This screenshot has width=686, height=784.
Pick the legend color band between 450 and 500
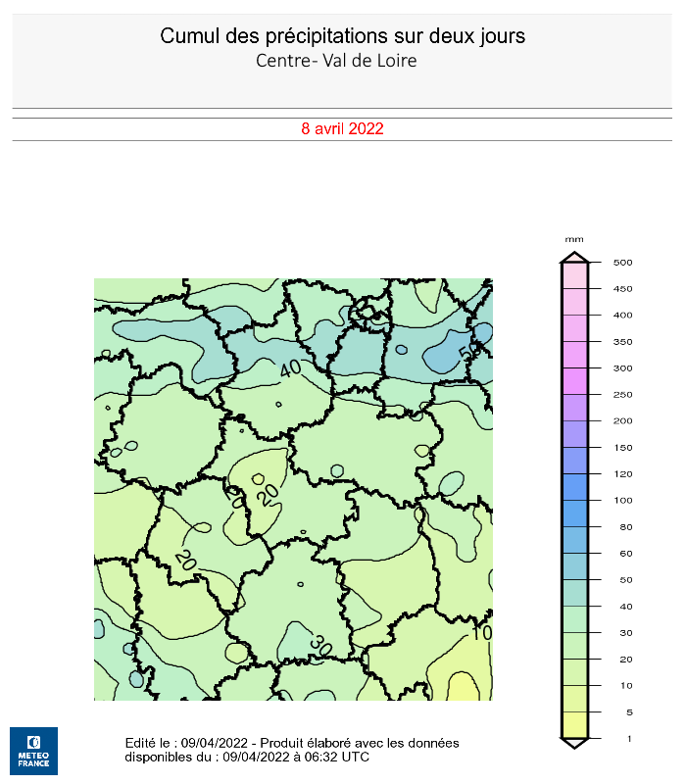574,275
